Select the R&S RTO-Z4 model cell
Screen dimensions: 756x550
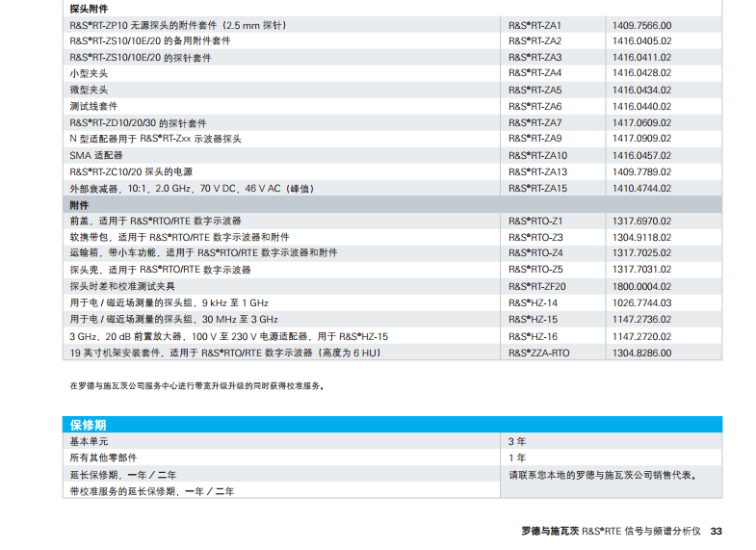535,253
